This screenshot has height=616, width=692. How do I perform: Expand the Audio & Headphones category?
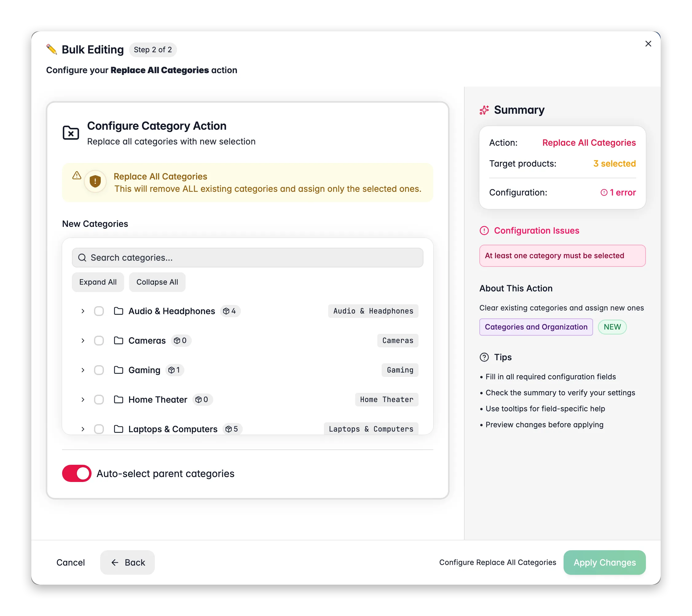point(83,311)
